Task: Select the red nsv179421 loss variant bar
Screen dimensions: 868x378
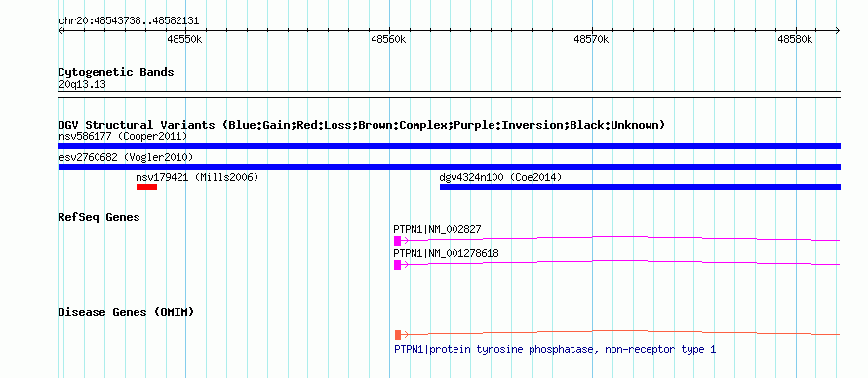Action: 146,187
